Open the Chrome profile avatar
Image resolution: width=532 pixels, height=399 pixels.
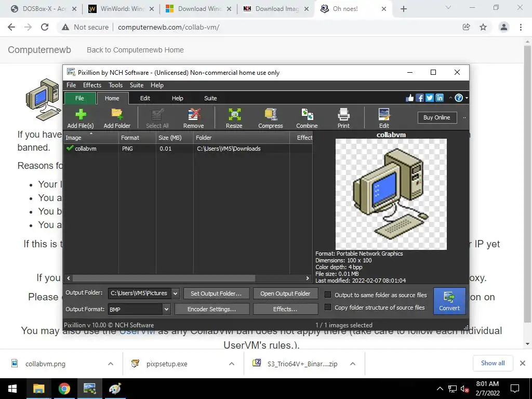pos(504,27)
